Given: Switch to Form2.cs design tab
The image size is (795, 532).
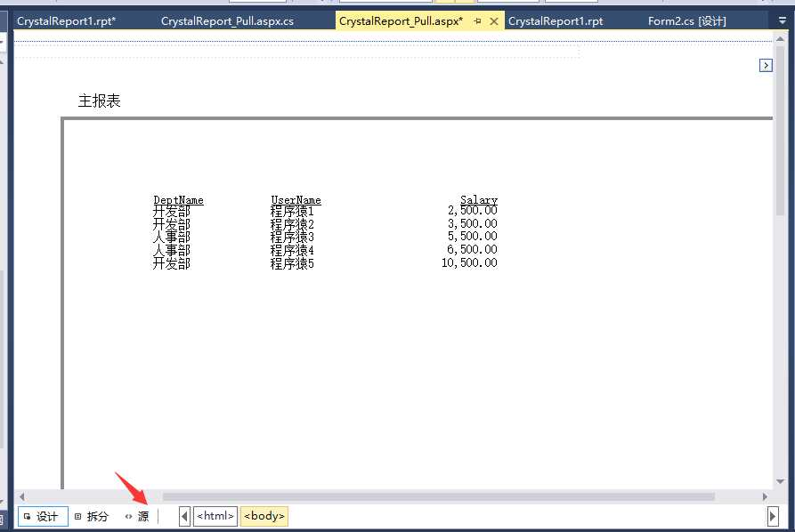Looking at the screenshot, I should point(687,21).
